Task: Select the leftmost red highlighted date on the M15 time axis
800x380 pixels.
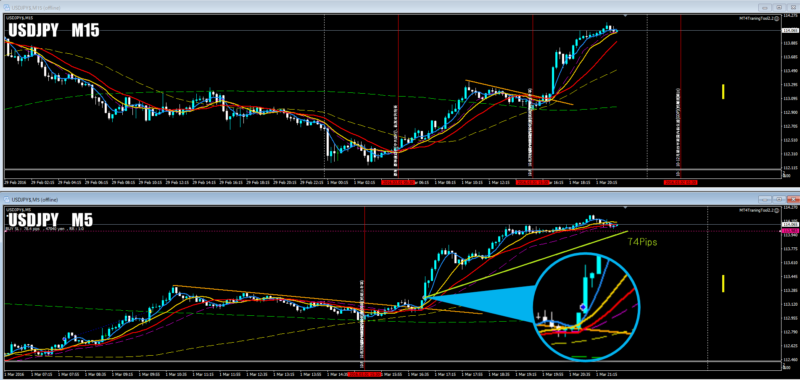Action: [x=398, y=182]
